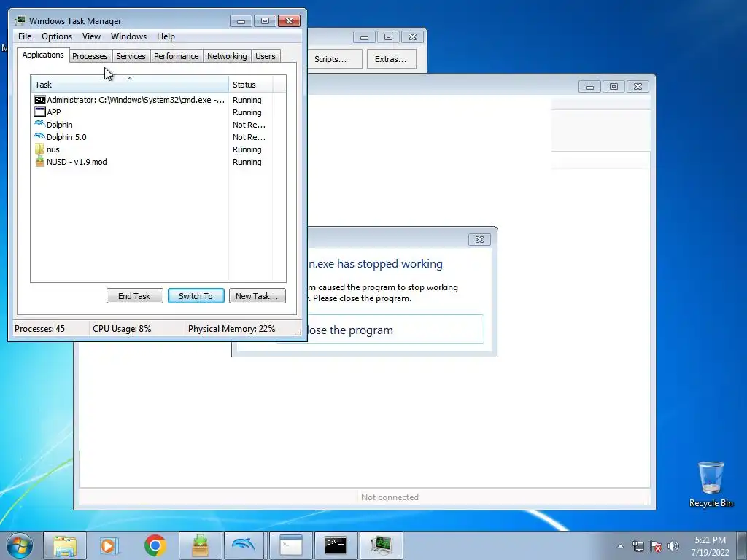Open the View menu
747x560 pixels.
(x=91, y=36)
